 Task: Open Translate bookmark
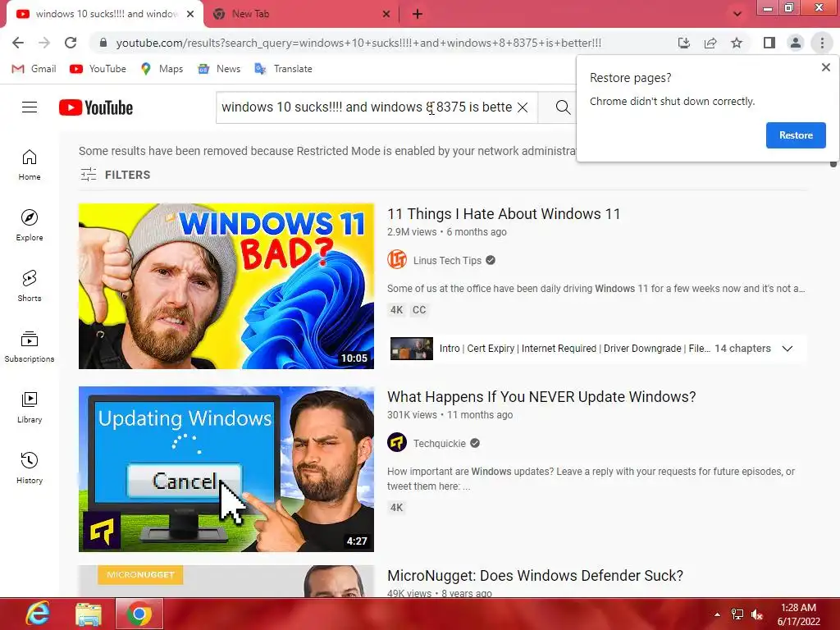coord(283,69)
